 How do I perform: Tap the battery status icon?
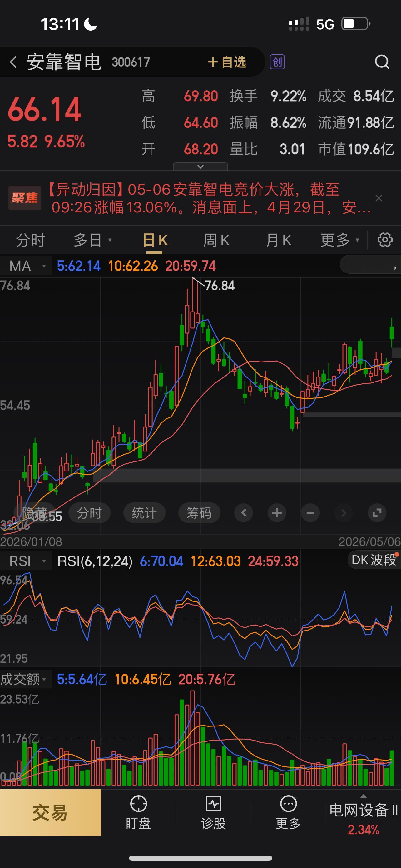pyautogui.click(x=356, y=24)
